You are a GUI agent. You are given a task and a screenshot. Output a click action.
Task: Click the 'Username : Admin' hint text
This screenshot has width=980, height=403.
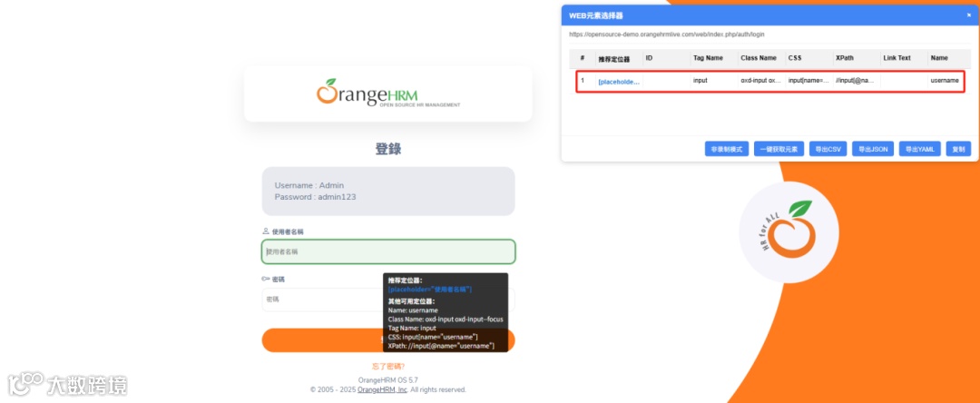tap(309, 185)
